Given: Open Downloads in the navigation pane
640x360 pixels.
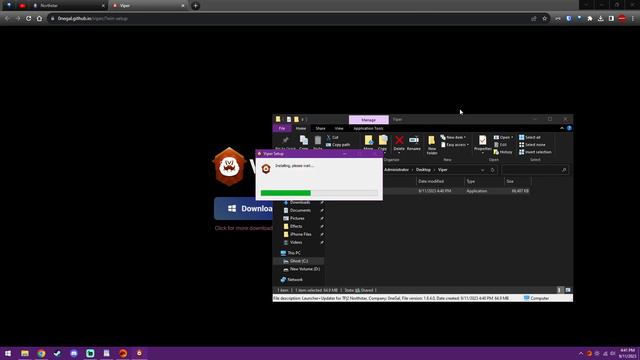Looking at the screenshot, I should (300, 202).
